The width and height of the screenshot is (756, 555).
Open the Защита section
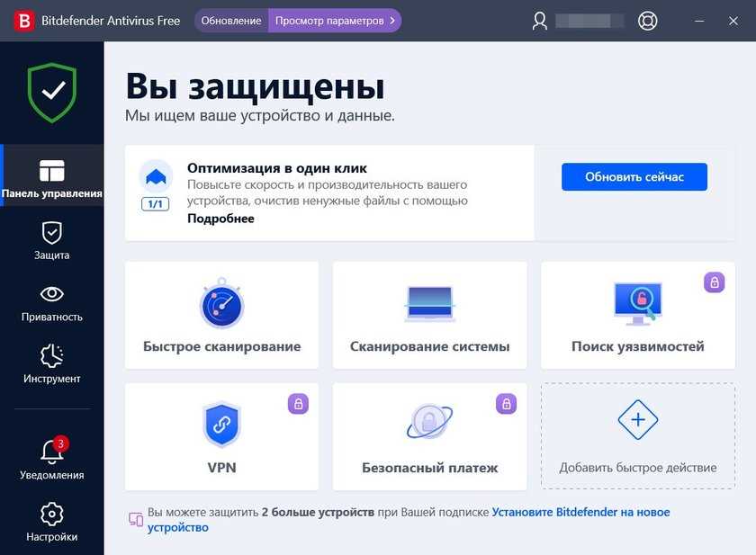click(x=51, y=238)
